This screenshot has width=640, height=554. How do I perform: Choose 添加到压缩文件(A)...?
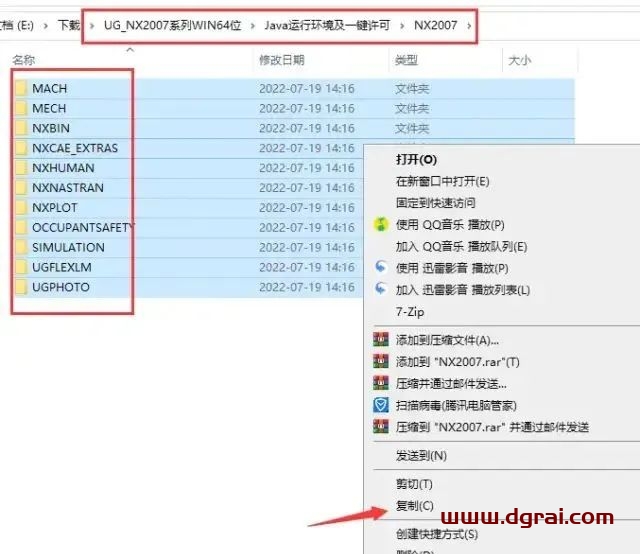pyautogui.click(x=447, y=340)
